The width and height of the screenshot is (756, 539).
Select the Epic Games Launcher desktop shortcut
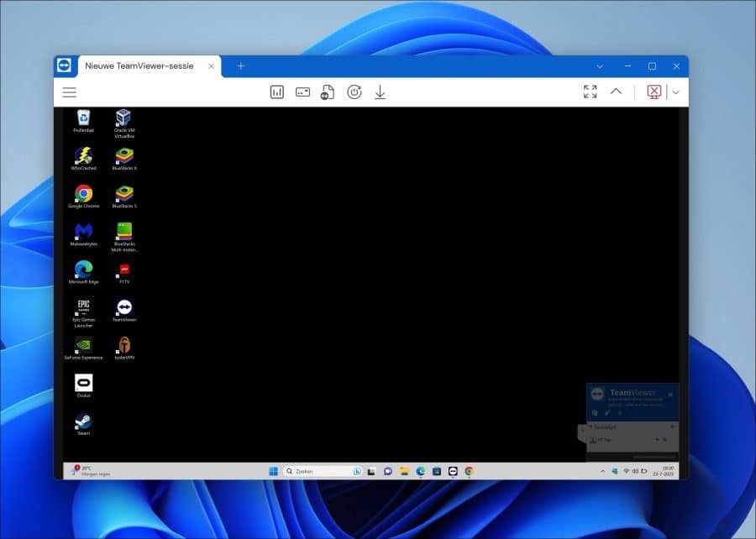(83, 313)
